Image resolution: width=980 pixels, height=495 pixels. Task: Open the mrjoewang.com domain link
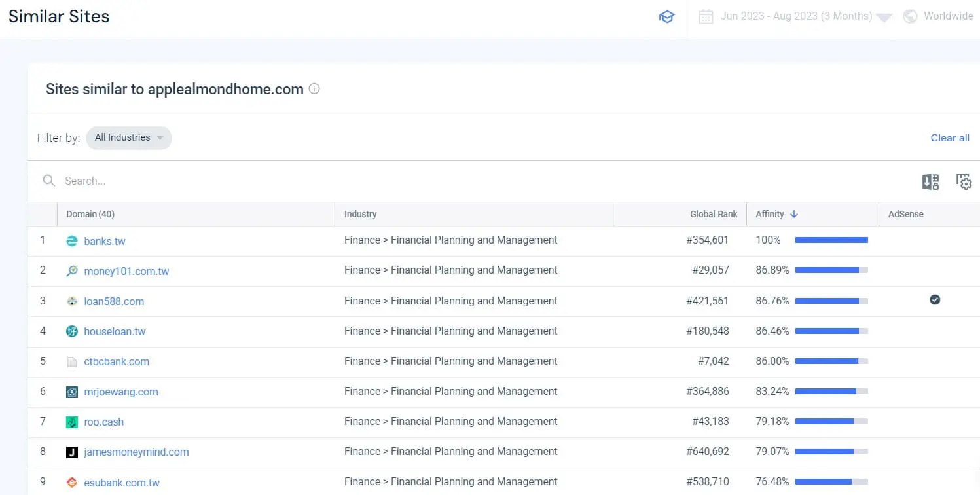click(x=121, y=392)
